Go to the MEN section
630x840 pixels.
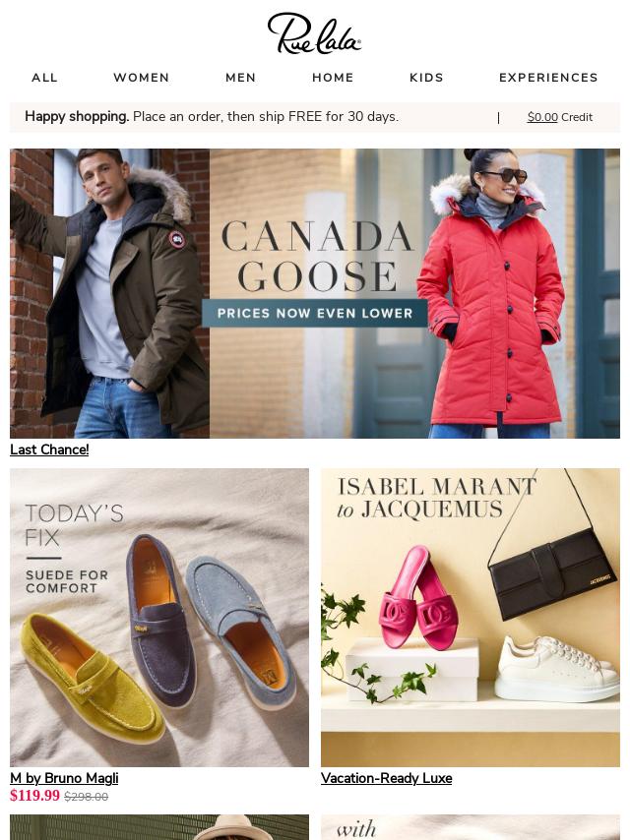(x=241, y=78)
